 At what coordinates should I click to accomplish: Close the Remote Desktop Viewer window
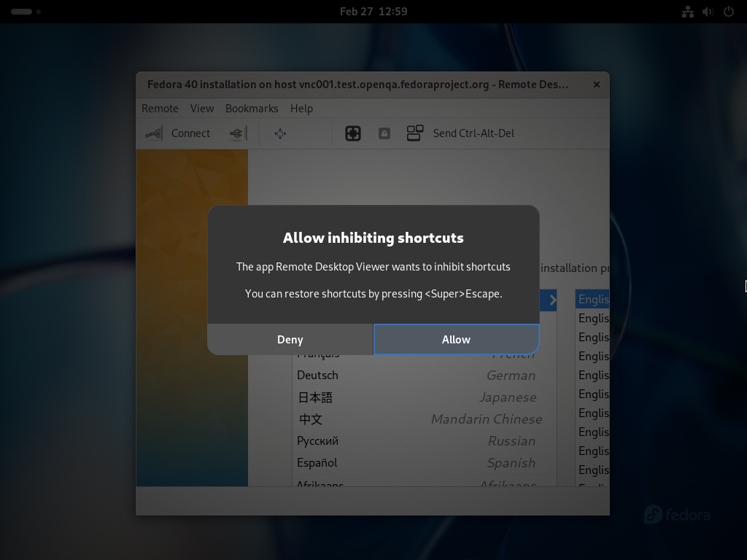click(597, 85)
